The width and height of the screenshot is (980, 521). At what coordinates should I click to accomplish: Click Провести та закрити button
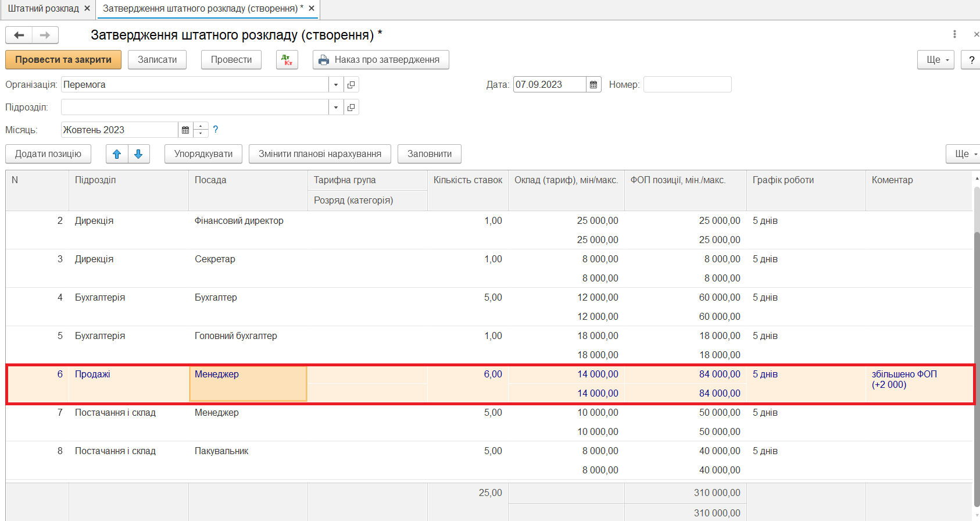click(63, 60)
